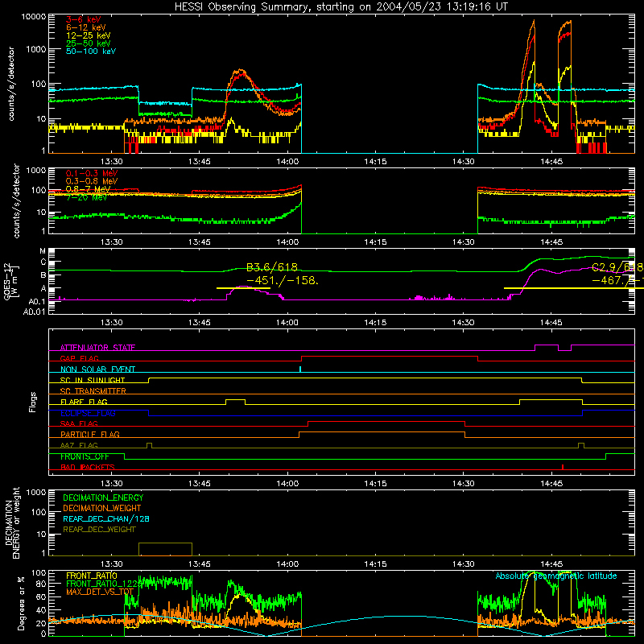The width and height of the screenshot is (644, 644).
Task: Select the cyan 50-100 keV legend entry
Action: click(x=90, y=52)
